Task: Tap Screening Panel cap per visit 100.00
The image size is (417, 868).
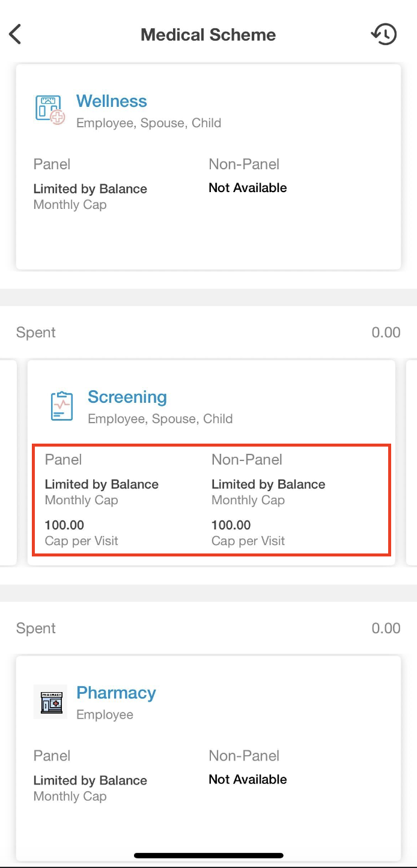Action: [x=64, y=525]
